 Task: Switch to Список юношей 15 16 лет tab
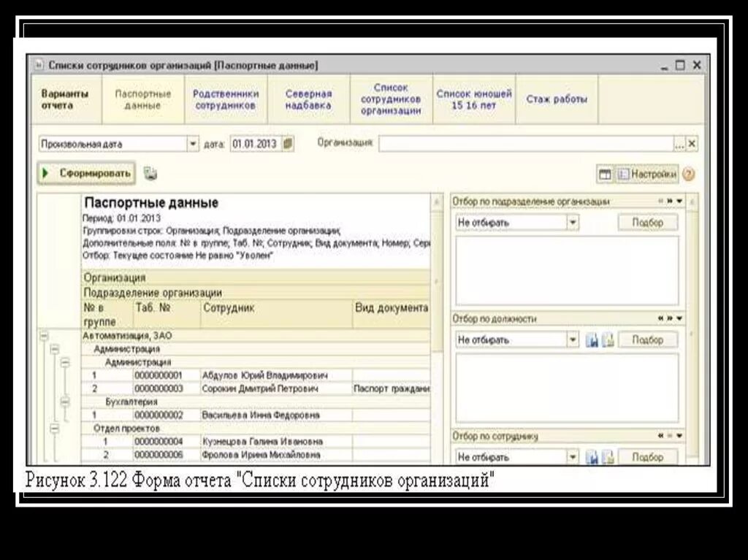pyautogui.click(x=474, y=100)
